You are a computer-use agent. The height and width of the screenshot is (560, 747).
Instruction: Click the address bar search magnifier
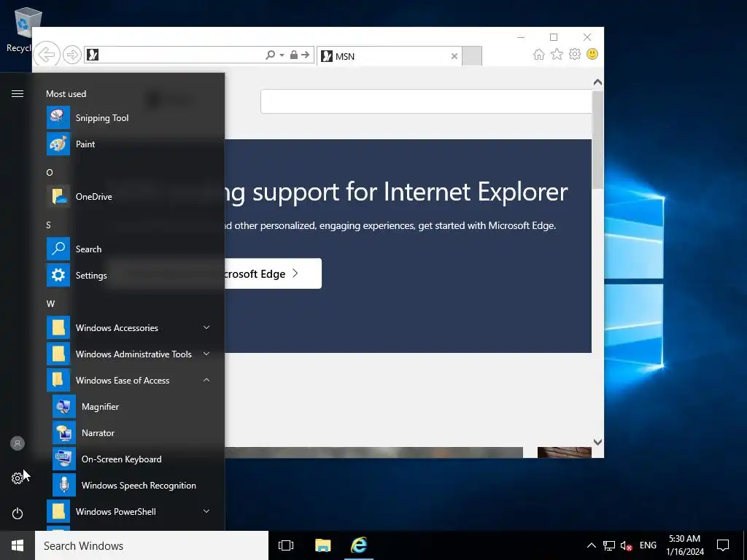(270, 55)
